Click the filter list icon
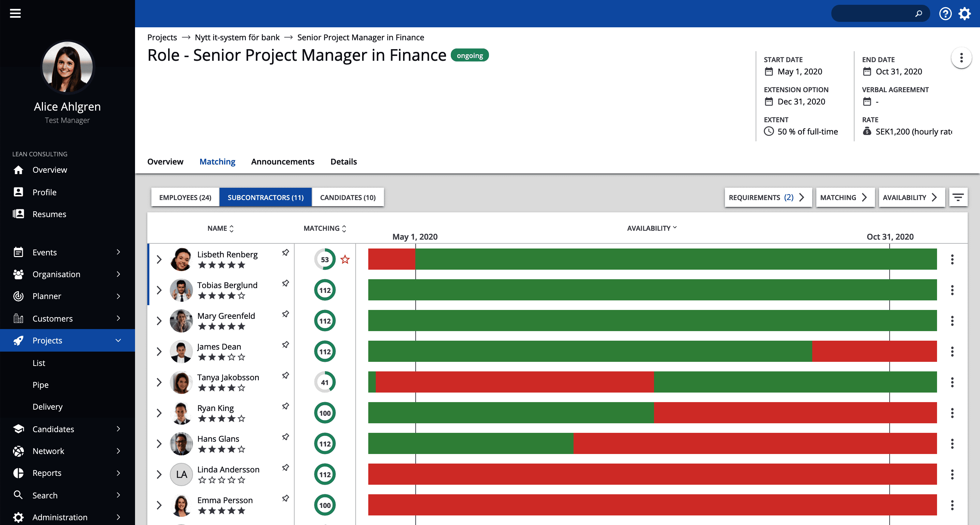The height and width of the screenshot is (525, 980). tap(957, 197)
